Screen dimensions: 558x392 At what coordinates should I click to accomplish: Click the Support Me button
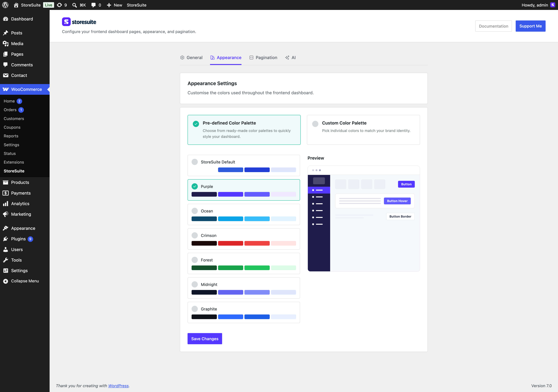click(x=531, y=26)
